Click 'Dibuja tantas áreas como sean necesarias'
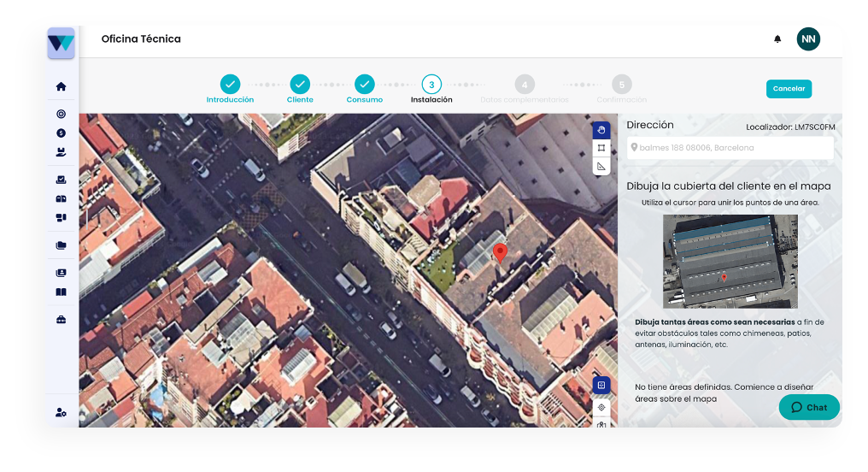The height and width of the screenshot is (472, 868). click(715, 322)
